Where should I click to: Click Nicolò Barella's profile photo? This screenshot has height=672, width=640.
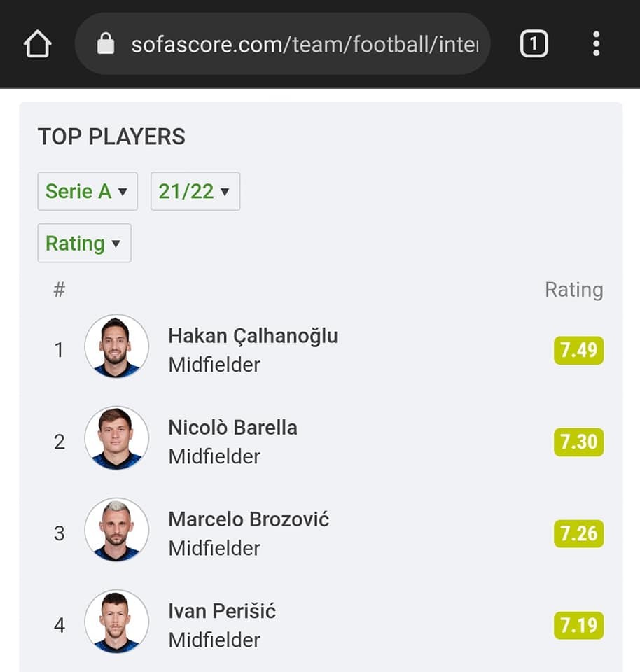(116, 438)
